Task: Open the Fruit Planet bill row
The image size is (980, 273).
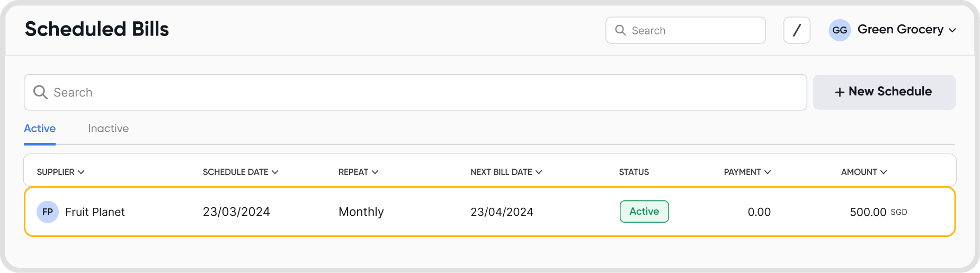Action: coord(424,212)
